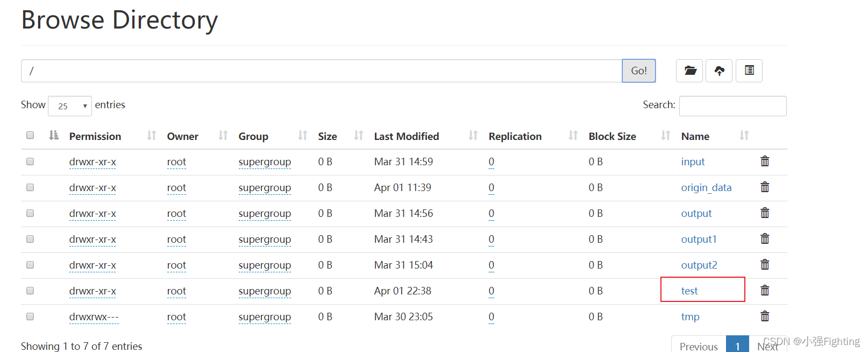This screenshot has height=352, width=868.
Task: Tick the output2 row checkbox
Action: [x=30, y=265]
